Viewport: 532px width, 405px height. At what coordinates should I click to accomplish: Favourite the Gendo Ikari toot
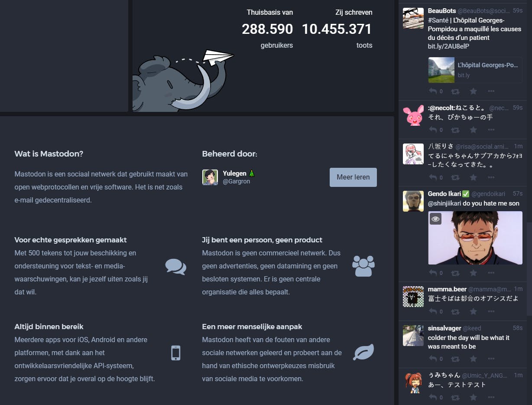click(x=473, y=272)
